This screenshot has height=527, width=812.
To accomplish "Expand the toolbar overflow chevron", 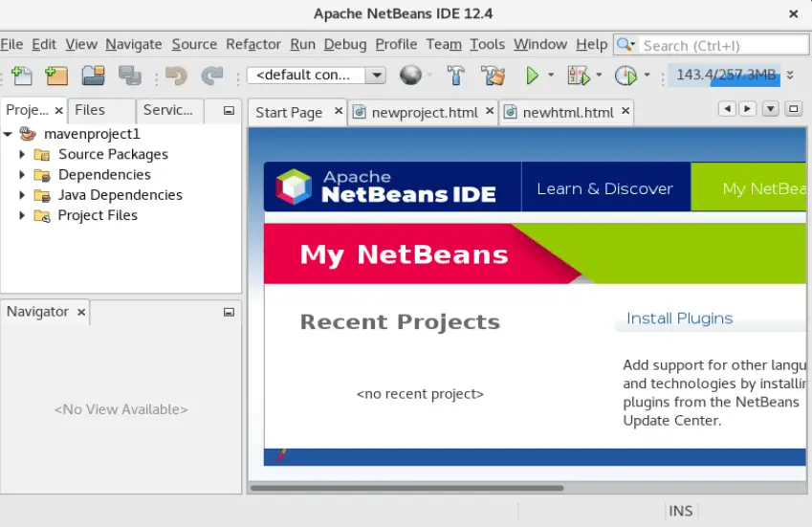I will (x=790, y=75).
